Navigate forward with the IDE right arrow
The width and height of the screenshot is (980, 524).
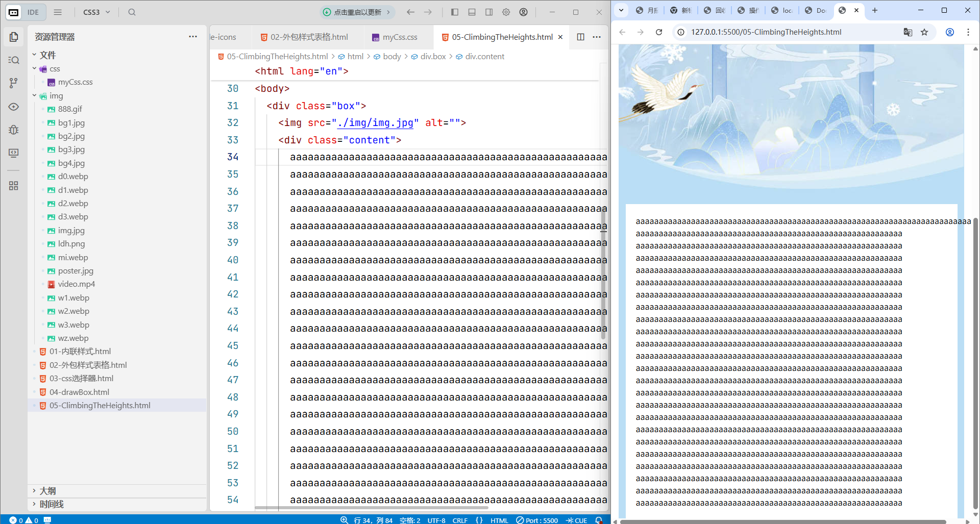point(428,12)
